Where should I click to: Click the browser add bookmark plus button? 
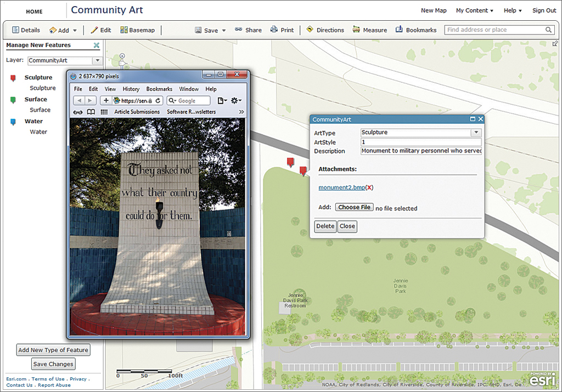pyautogui.click(x=106, y=100)
